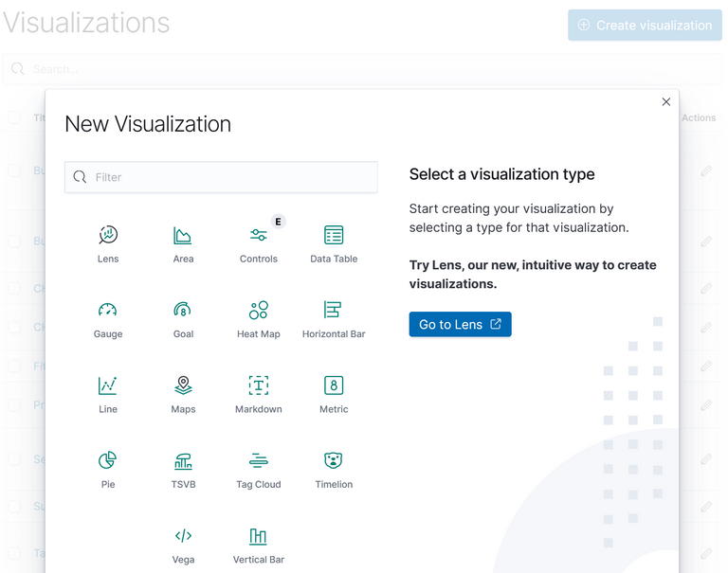The height and width of the screenshot is (573, 728).
Task: Choose the TSVB visualization
Action: pyautogui.click(x=183, y=469)
